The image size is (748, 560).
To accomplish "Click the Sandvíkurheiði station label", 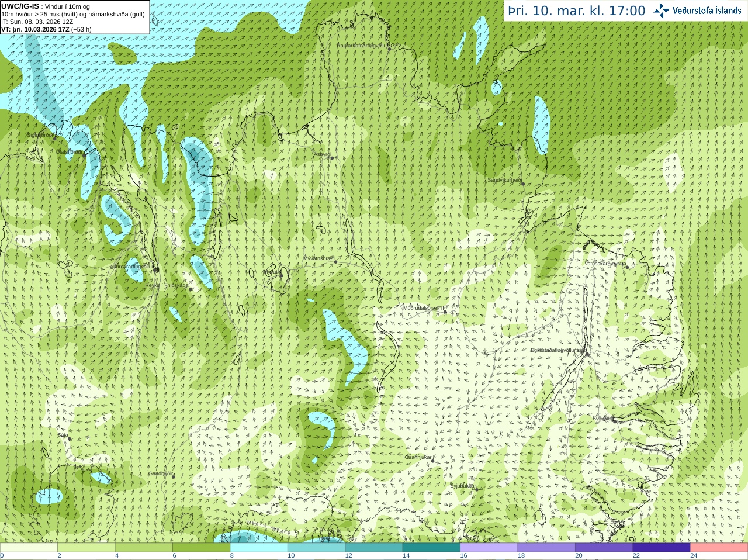I will pos(505,180).
